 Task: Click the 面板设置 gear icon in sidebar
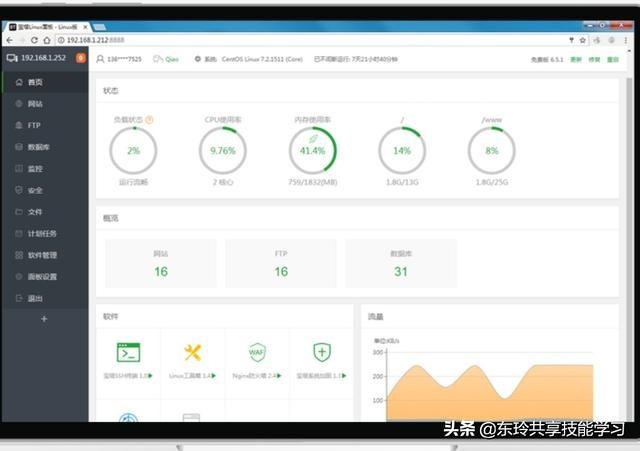click(19, 277)
